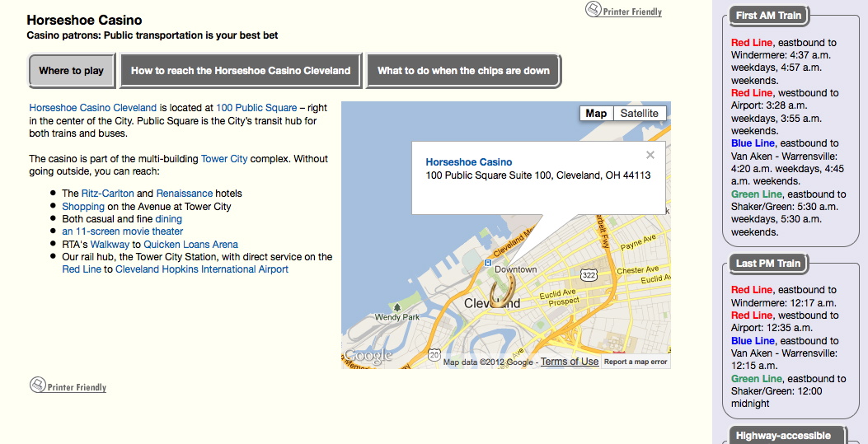Image resolution: width=868 pixels, height=444 pixels.
Task: Click the First AM Train Red Line westbound to Airport entry
Action: [x=785, y=112]
